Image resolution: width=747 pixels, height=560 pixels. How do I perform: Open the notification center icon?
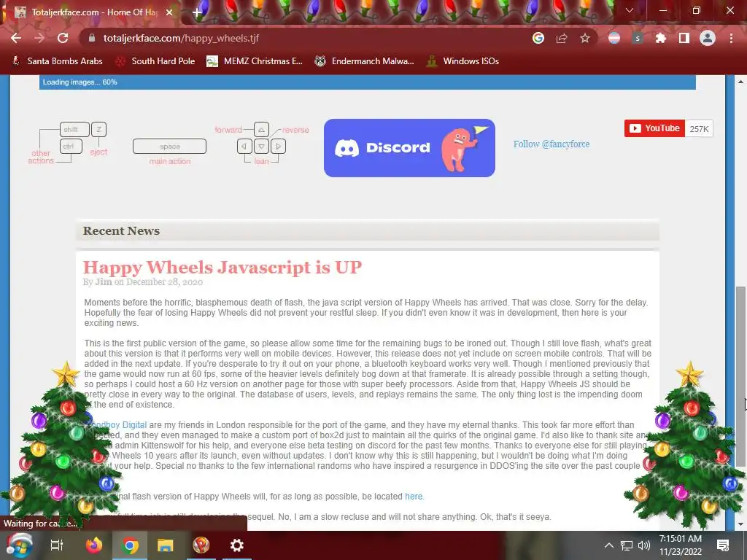coord(723,545)
